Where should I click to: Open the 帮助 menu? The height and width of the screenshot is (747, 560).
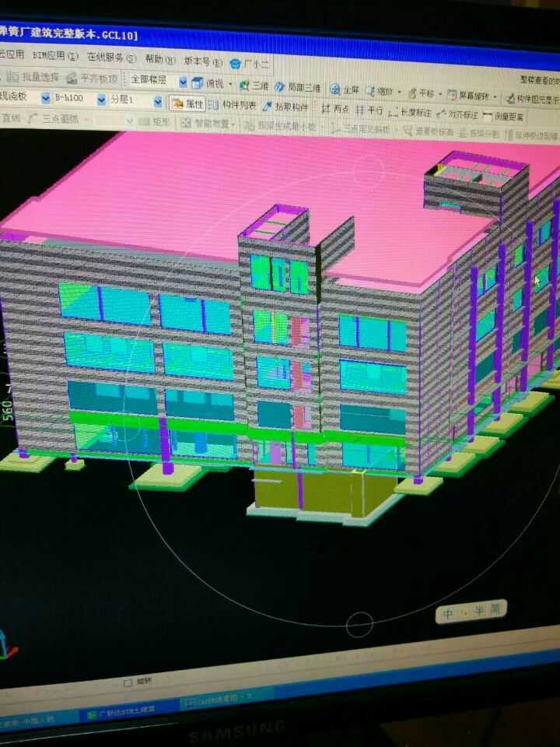160,60
